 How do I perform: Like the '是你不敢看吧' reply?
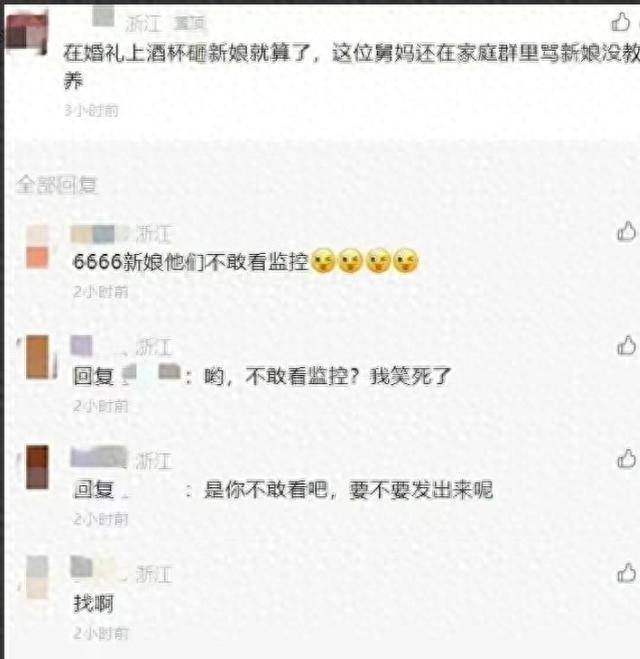click(x=626, y=459)
